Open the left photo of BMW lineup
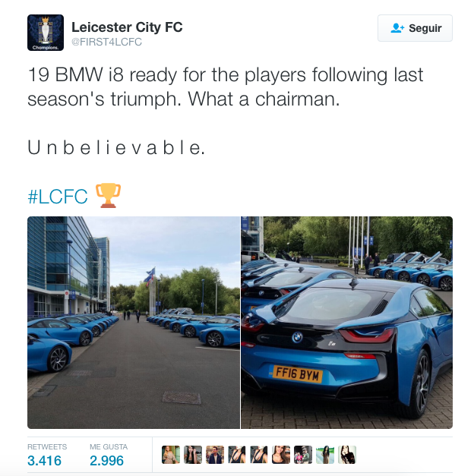This screenshot has height=476, width=474. pos(134,323)
